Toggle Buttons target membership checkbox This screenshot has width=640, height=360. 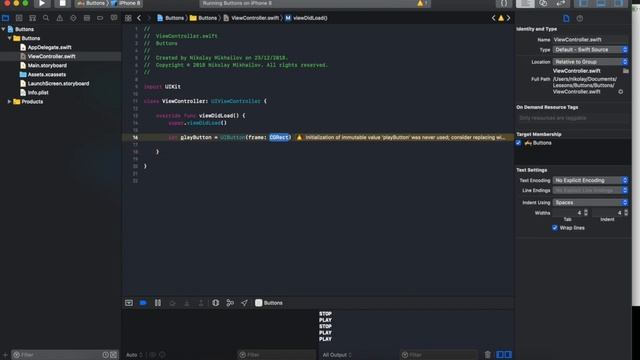(518, 143)
